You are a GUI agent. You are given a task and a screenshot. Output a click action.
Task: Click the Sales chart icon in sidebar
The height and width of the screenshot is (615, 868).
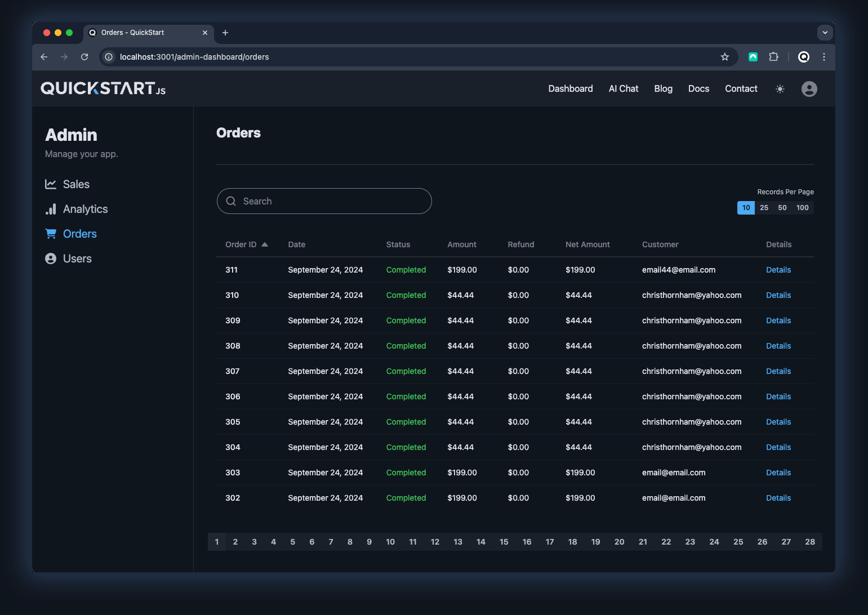(x=51, y=184)
